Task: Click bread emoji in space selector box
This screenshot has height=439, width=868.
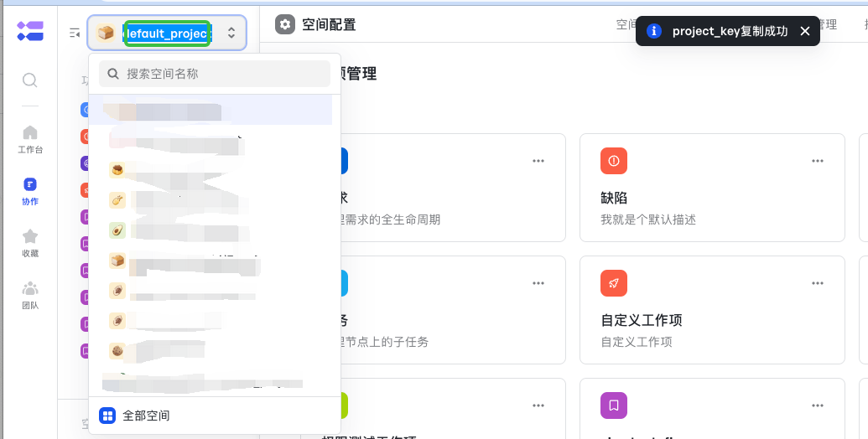Action: pos(105,34)
